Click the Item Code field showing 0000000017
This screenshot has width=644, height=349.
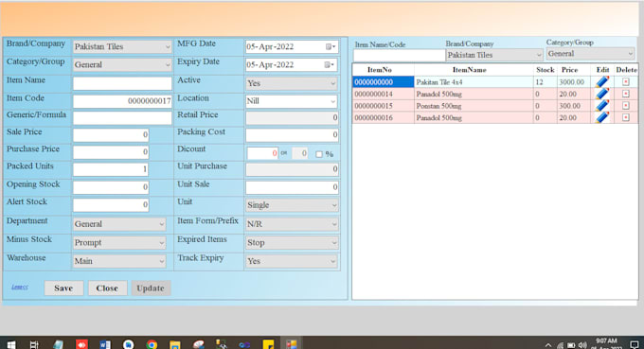tap(122, 101)
